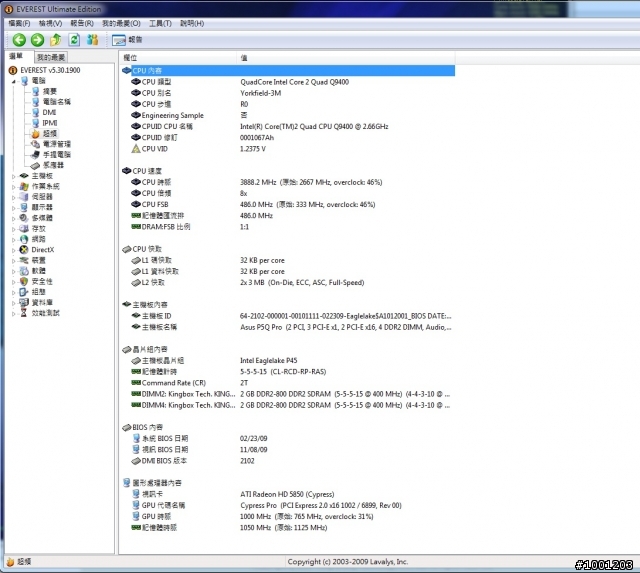
Task: Expand the DirectX tree node
Action: tap(13, 251)
